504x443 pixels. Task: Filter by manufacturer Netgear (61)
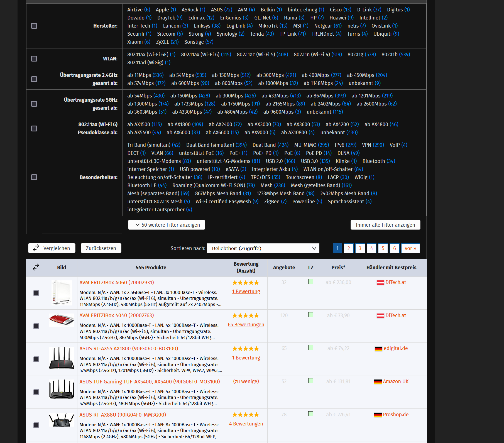[x=328, y=26]
